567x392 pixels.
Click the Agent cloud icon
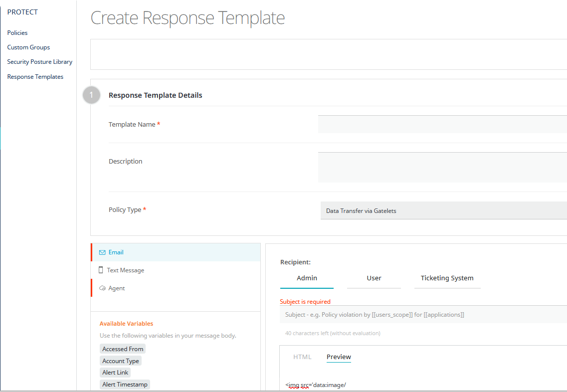(102, 288)
